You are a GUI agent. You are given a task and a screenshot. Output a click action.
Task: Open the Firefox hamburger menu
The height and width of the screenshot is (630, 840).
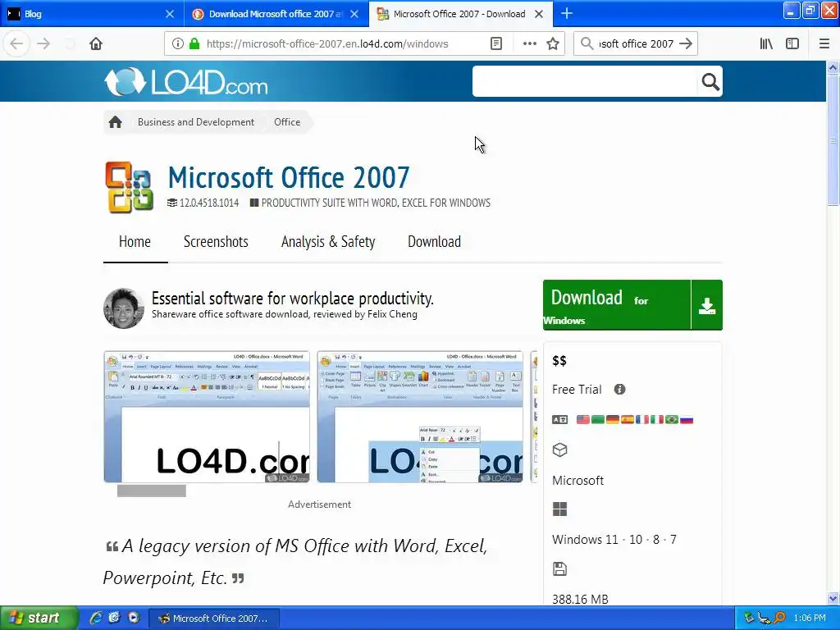click(824, 43)
